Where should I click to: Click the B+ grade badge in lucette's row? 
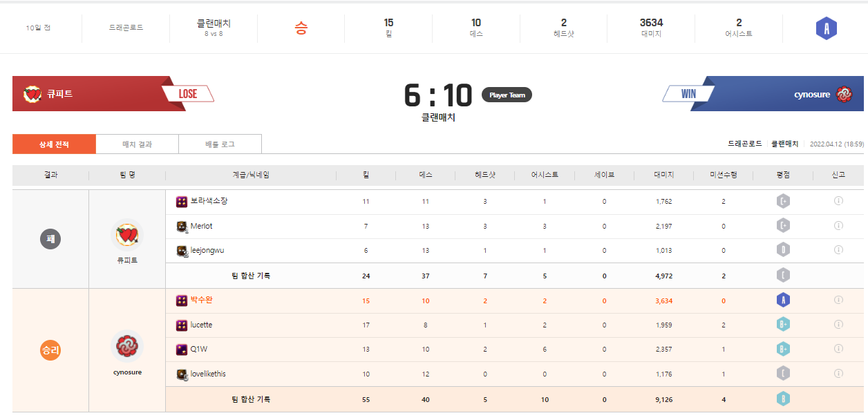pyautogui.click(x=783, y=325)
